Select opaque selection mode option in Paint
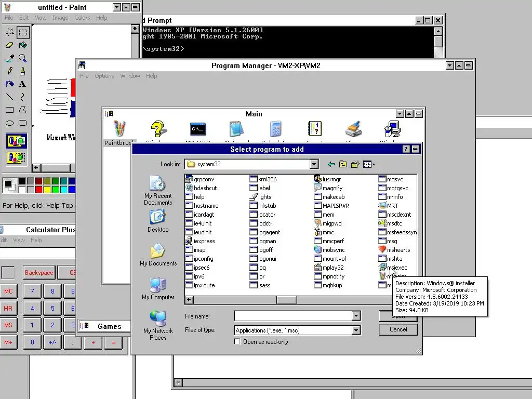 pos(16,141)
